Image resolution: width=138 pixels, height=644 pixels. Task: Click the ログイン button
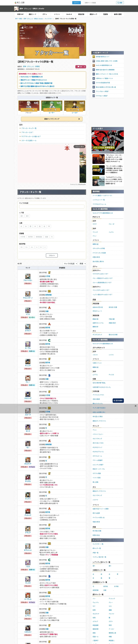tap(76, 3)
